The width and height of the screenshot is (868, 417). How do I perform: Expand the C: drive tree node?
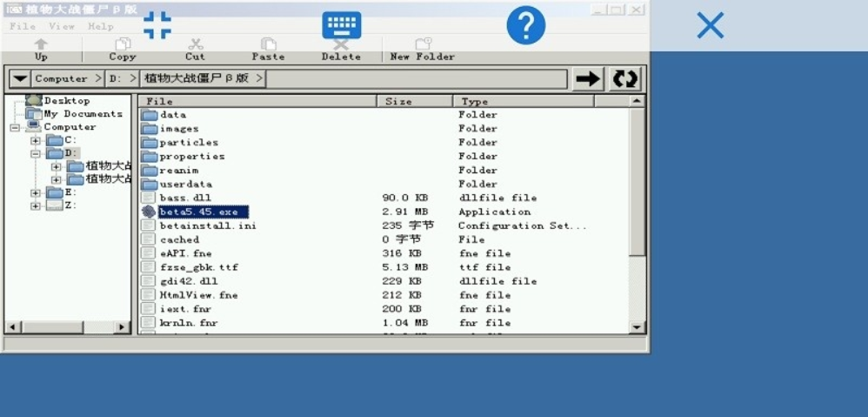pos(36,140)
